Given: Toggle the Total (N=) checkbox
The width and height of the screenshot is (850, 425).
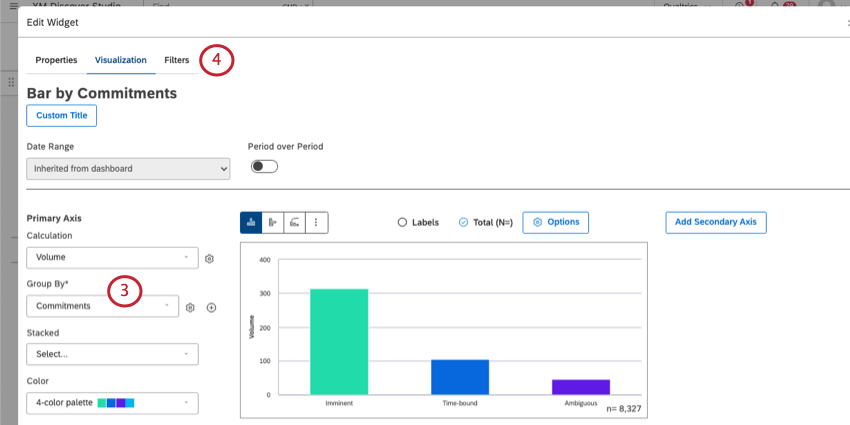Looking at the screenshot, I should pos(463,222).
